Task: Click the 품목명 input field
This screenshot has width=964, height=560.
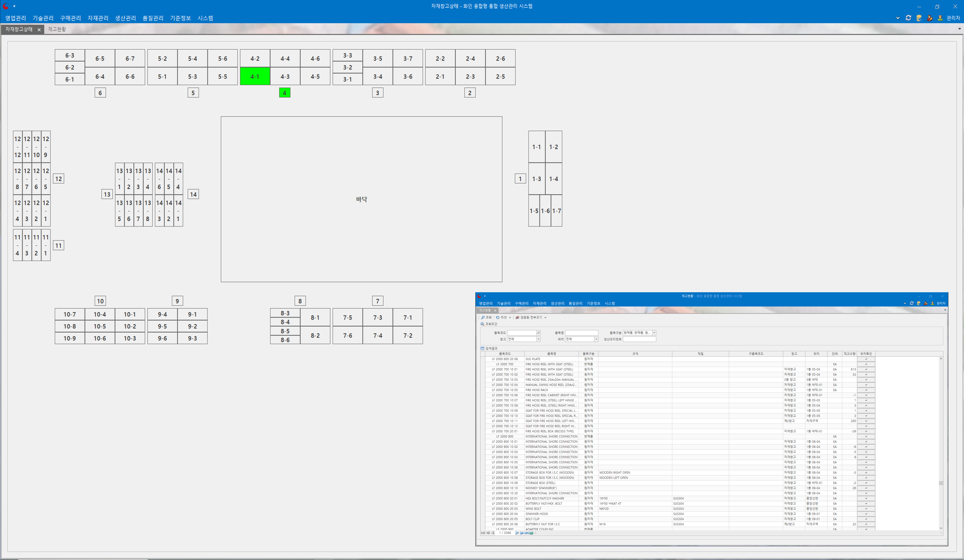Action: pyautogui.click(x=581, y=333)
